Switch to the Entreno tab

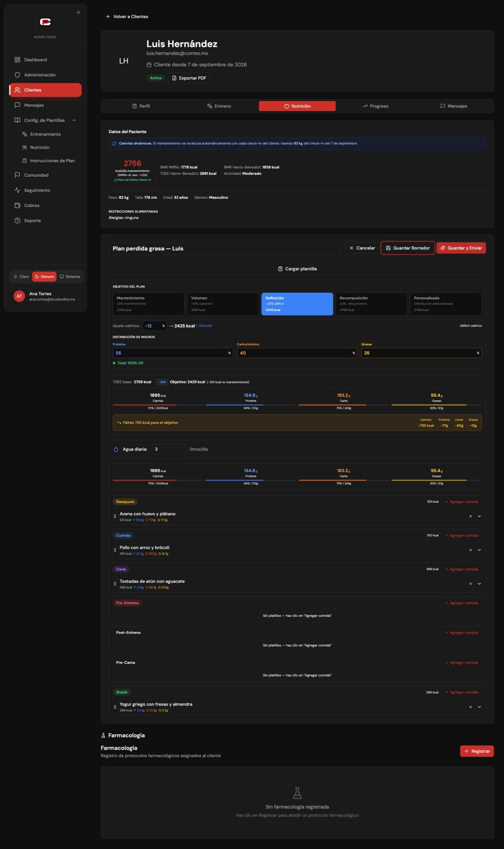point(219,106)
